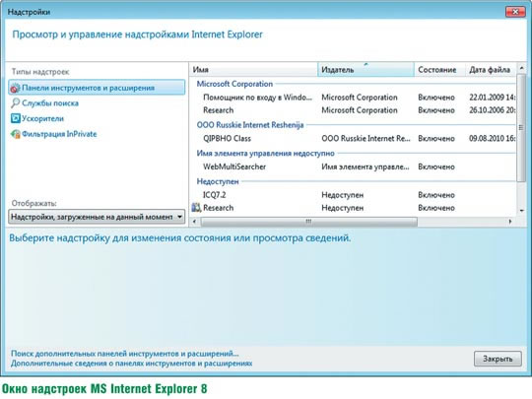Click horizontal scrollbar right arrow
This screenshot has height=399, width=532.
coord(510,222)
